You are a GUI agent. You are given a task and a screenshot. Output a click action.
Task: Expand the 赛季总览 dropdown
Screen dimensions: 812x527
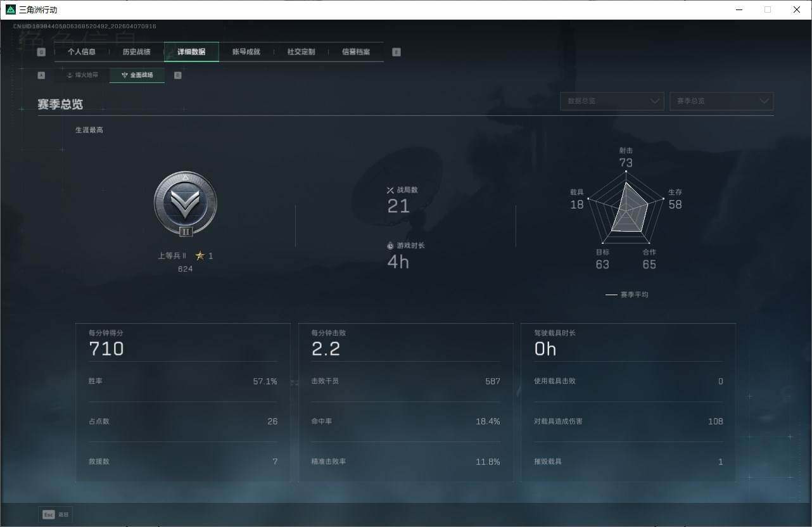[721, 101]
